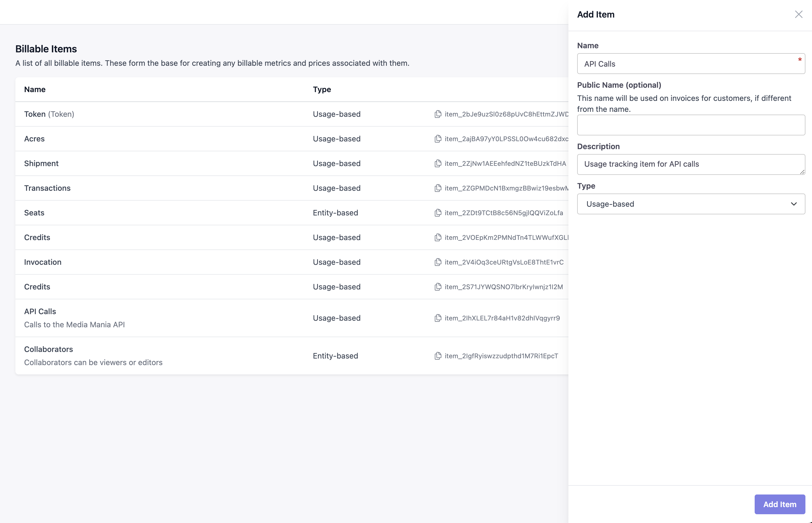Select the Seats row name
Viewport: 812px width, 523px height.
[34, 213]
